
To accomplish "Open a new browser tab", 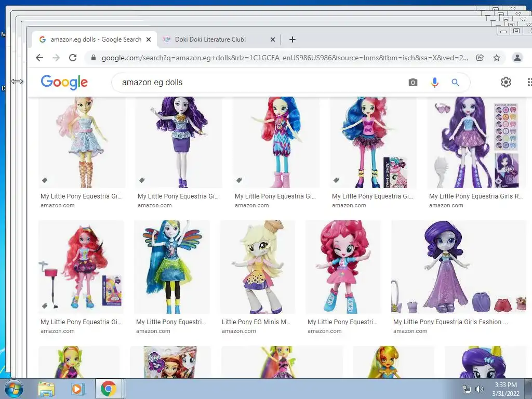I will coord(292,39).
